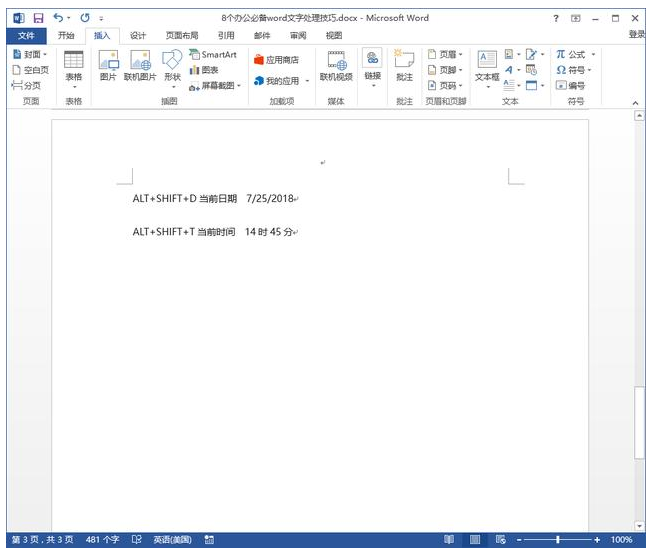Change language from status bar

tap(172, 539)
